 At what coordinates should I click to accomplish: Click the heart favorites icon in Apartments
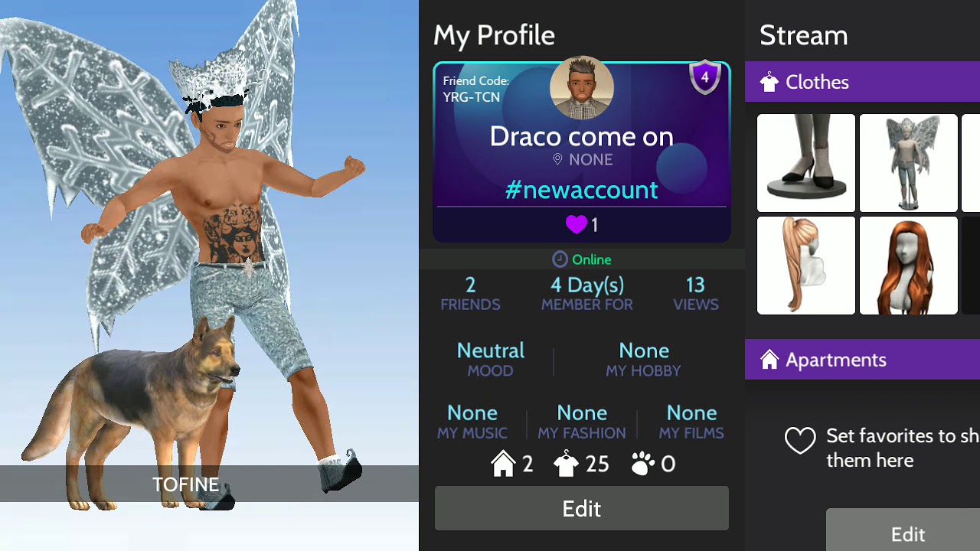pyautogui.click(x=800, y=441)
